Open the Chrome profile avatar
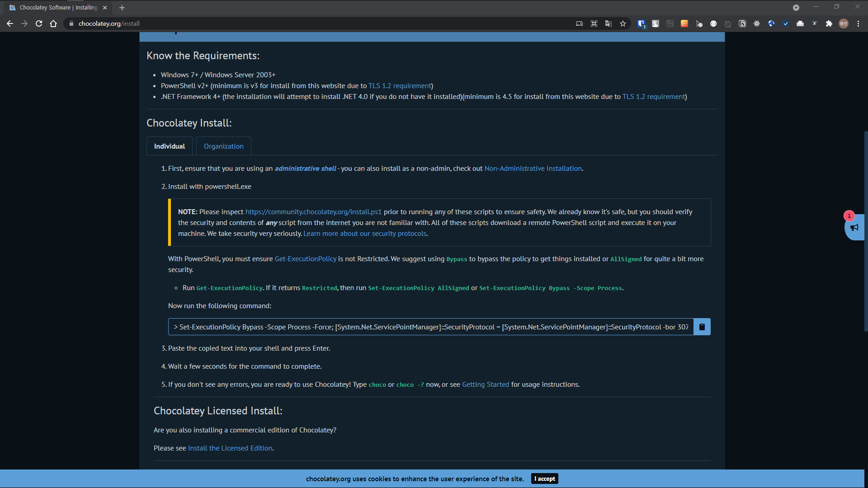 (844, 23)
